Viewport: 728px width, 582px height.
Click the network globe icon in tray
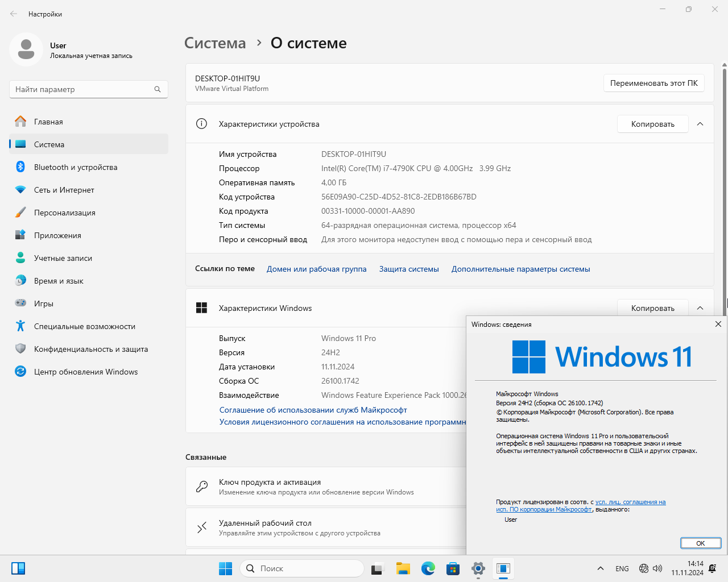pyautogui.click(x=644, y=568)
